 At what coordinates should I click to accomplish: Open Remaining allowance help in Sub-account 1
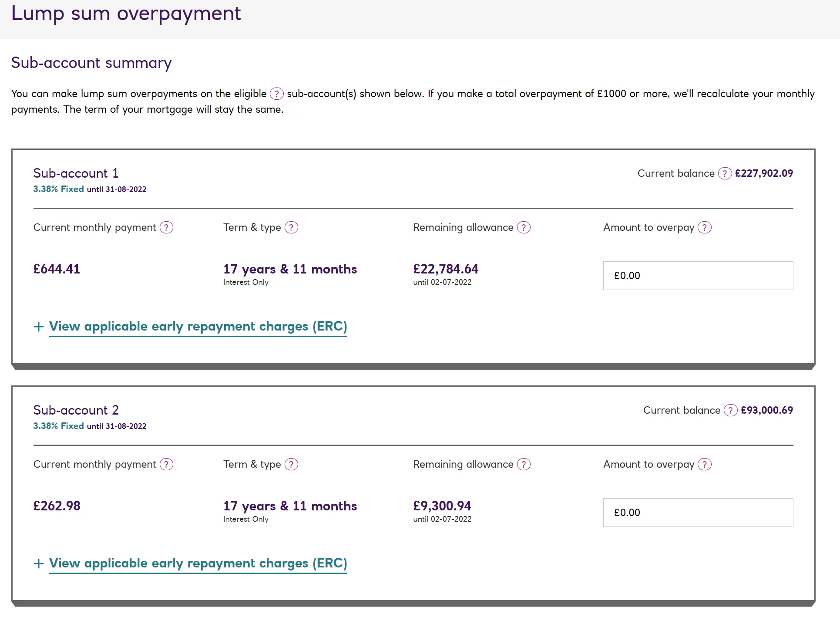point(524,227)
